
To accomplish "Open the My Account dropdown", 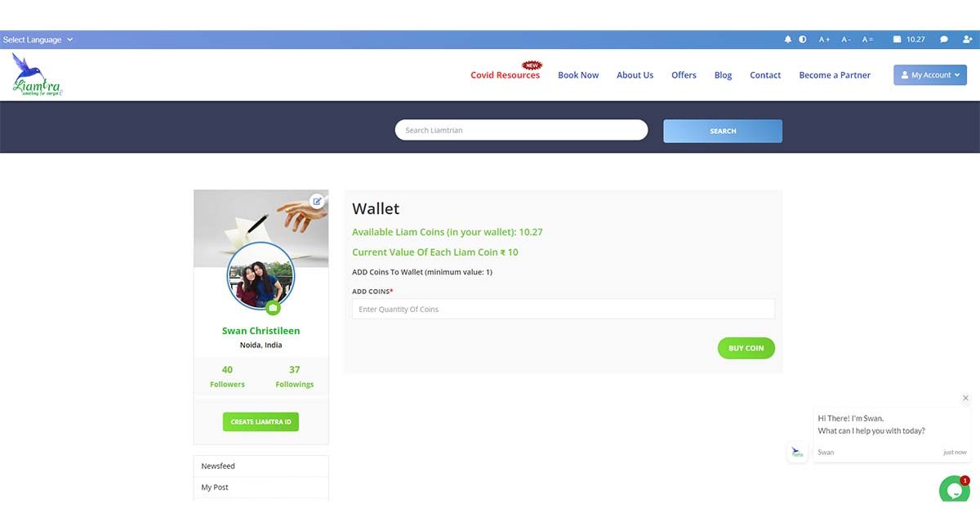I will (930, 75).
